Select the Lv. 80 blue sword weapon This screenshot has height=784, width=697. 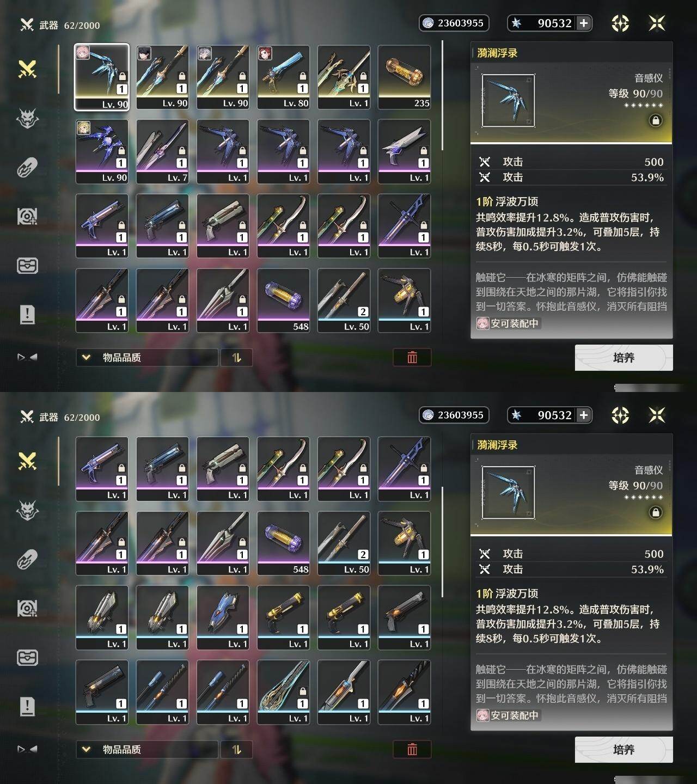point(284,77)
